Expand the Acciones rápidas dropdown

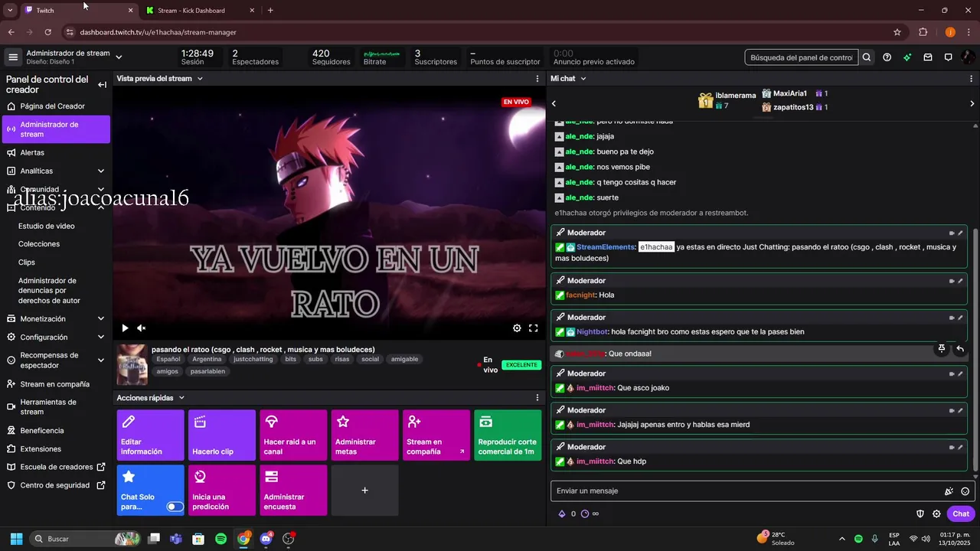[181, 398]
